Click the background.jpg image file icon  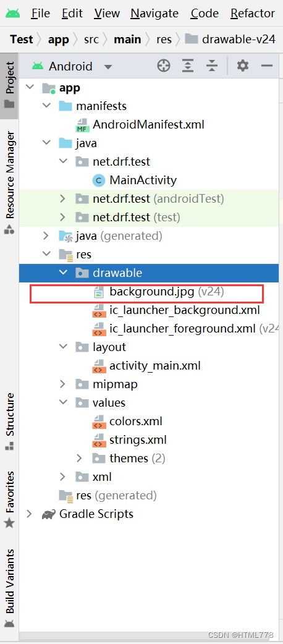pos(99,292)
